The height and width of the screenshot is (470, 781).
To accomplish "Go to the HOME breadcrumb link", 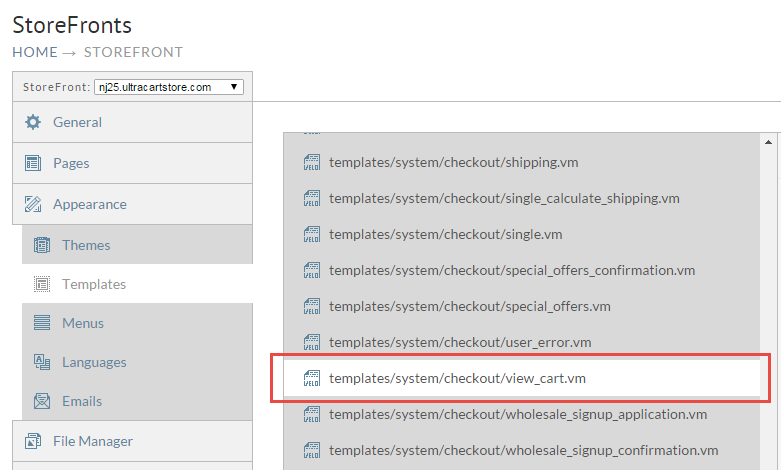I will click(x=35, y=52).
